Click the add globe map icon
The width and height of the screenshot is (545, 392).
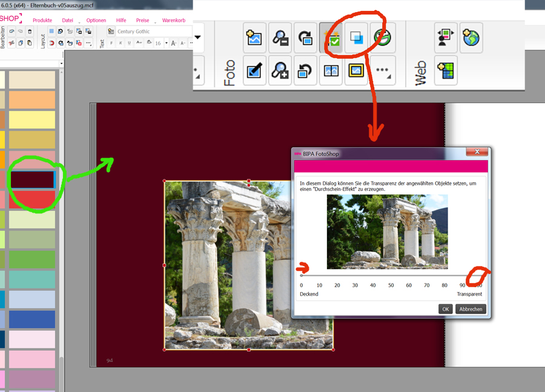(x=471, y=38)
